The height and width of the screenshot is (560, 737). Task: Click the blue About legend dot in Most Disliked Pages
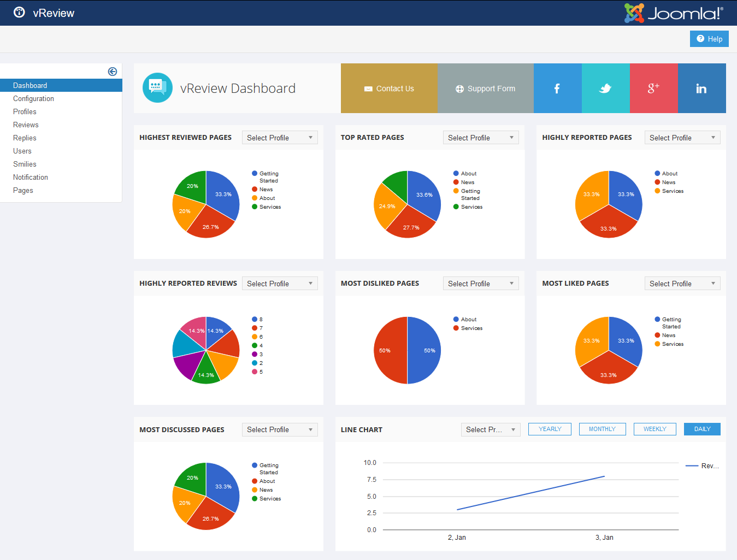[456, 320]
